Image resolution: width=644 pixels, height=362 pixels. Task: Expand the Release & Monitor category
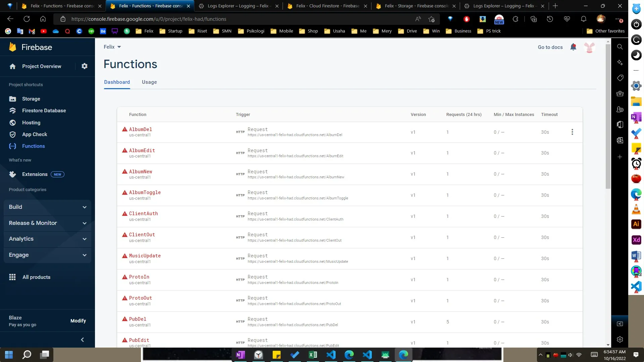click(x=47, y=223)
